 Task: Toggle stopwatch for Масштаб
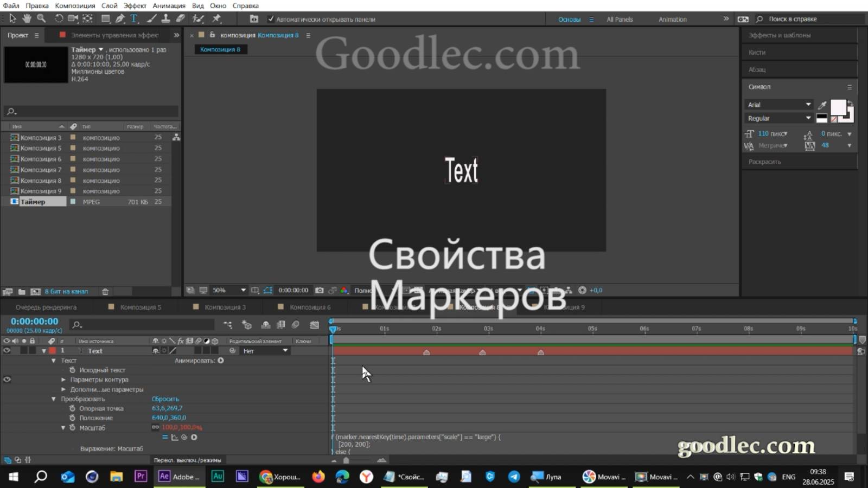(72, 427)
